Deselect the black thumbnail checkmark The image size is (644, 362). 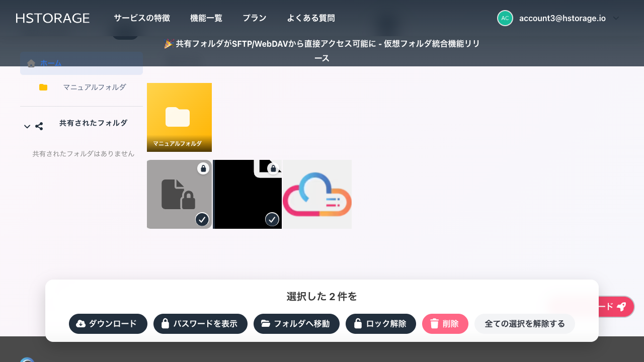(272, 220)
